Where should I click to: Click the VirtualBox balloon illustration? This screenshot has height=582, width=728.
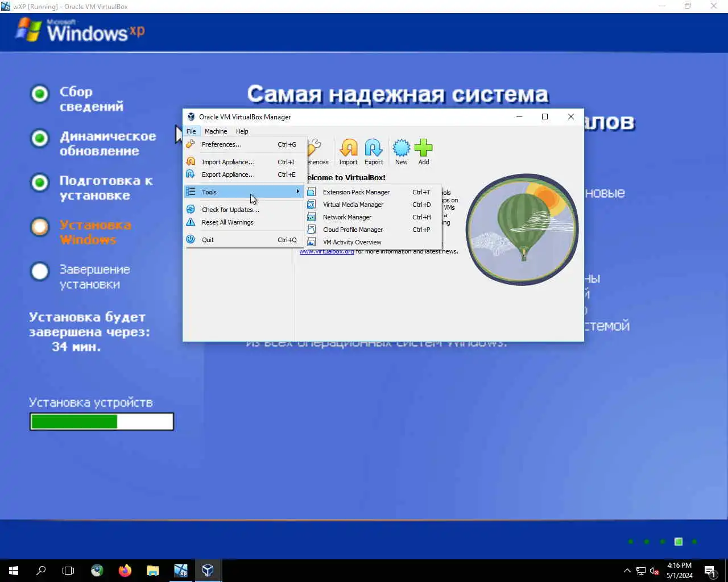[522, 230]
